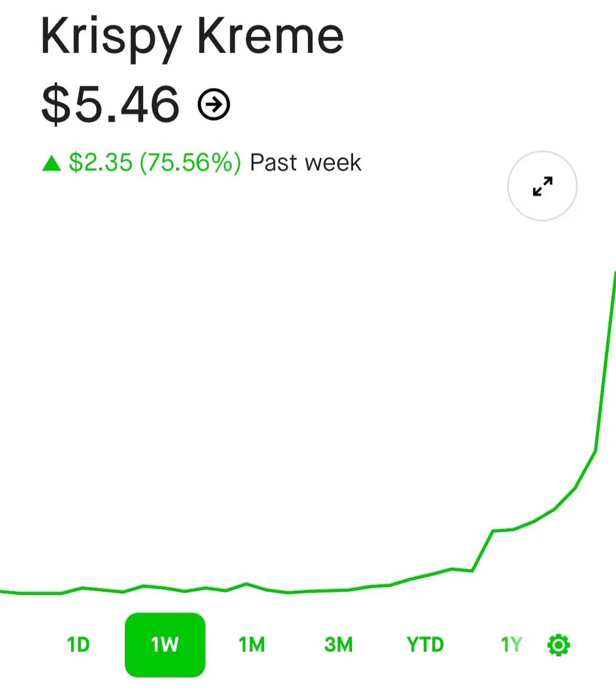Select the highlighted 1W range
The height and width of the screenshot is (699, 616).
165,645
